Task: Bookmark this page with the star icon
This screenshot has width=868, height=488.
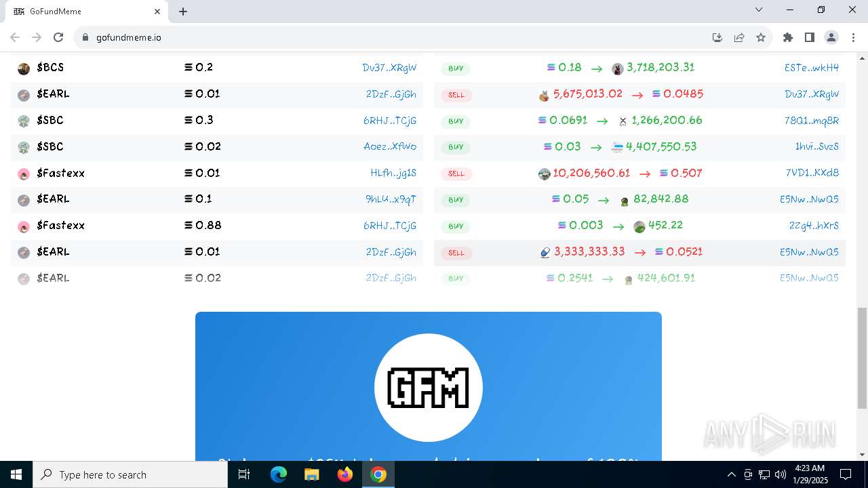Action: coord(761,37)
